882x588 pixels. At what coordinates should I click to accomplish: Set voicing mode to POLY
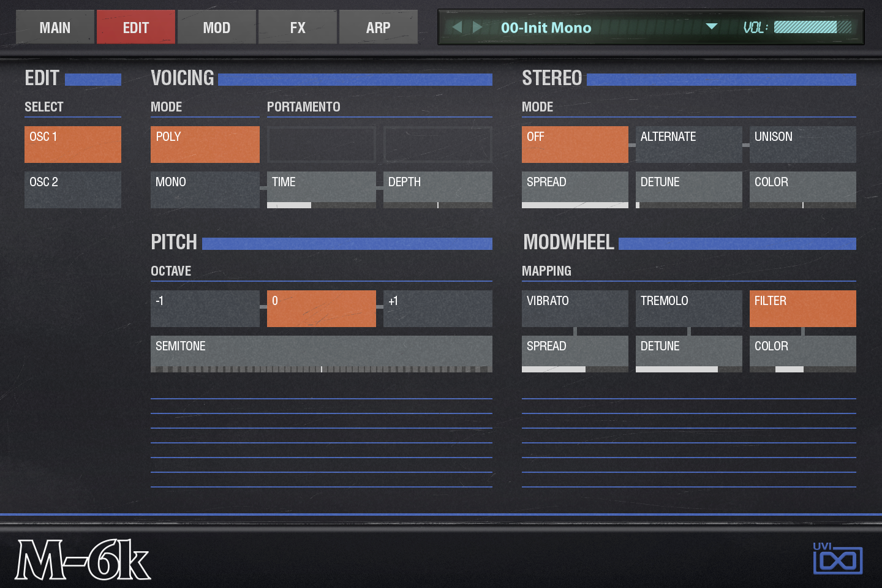pos(205,145)
